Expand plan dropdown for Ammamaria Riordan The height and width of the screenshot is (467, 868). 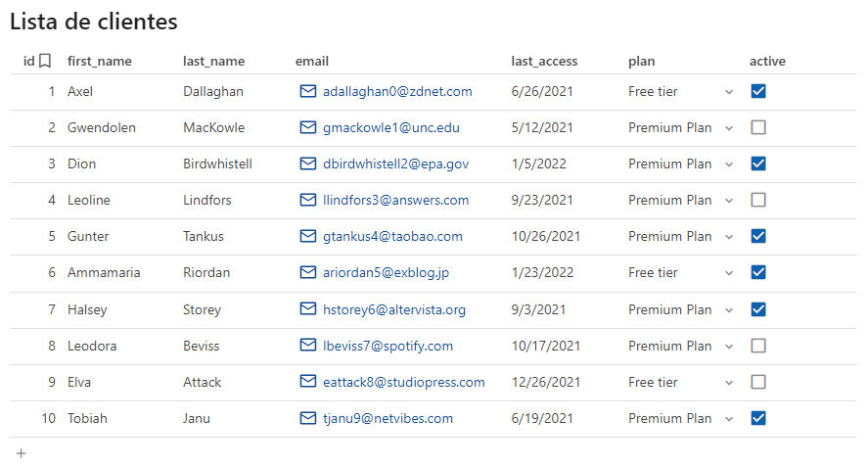pos(728,273)
